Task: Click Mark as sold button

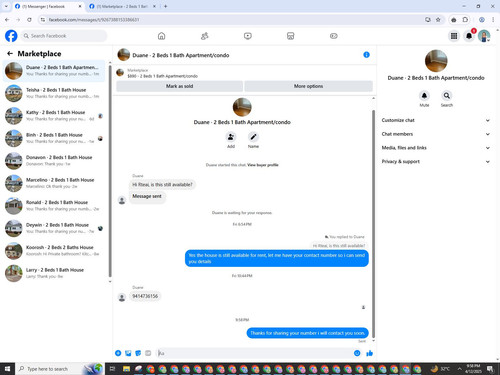Action: point(179,86)
